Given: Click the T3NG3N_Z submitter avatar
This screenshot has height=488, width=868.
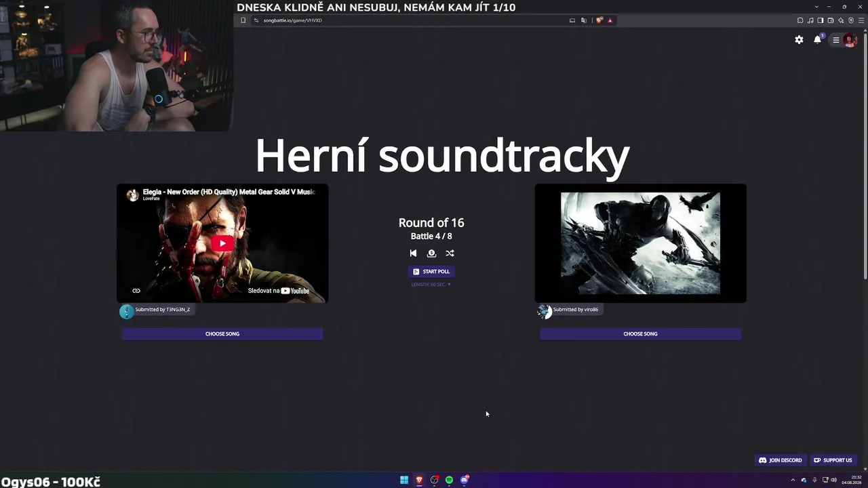Looking at the screenshot, I should click(x=126, y=311).
